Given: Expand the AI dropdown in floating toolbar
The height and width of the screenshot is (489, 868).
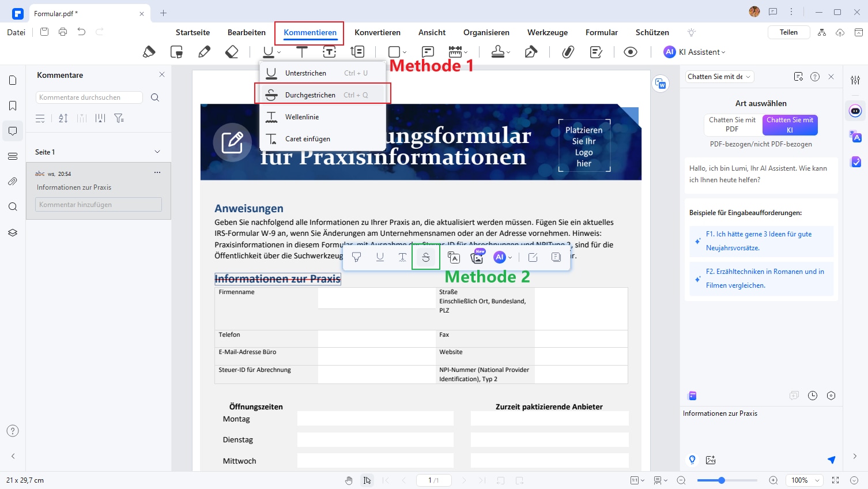Looking at the screenshot, I should [510, 258].
